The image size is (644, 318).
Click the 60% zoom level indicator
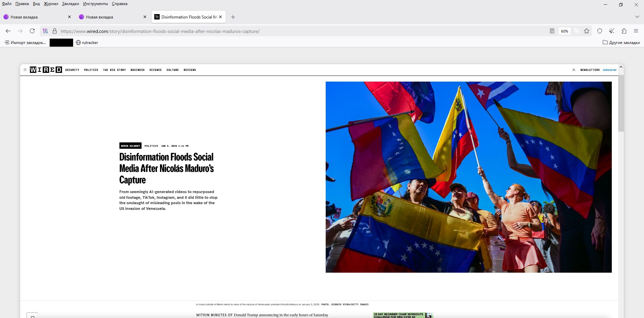click(x=565, y=31)
